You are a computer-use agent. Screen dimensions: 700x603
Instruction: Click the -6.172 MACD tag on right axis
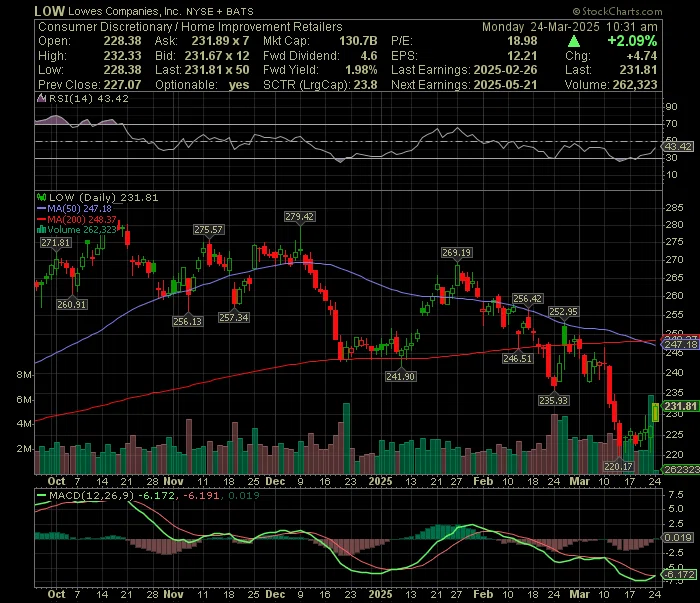(679, 574)
